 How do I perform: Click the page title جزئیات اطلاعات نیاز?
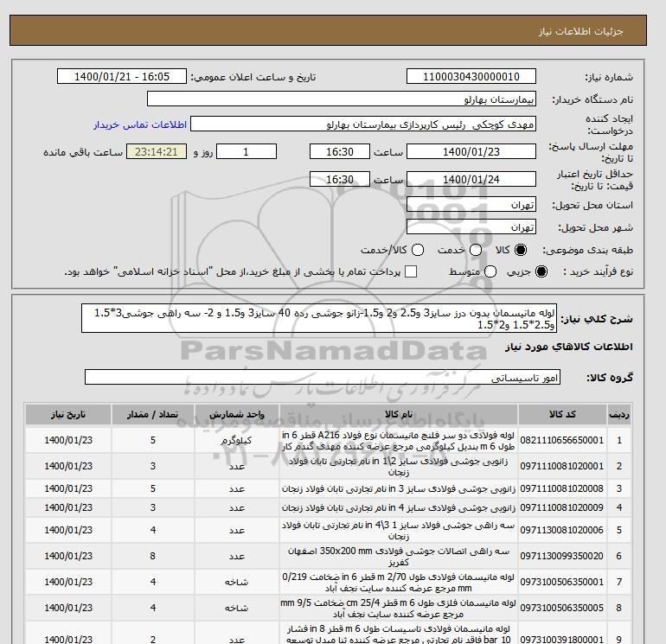(x=580, y=31)
